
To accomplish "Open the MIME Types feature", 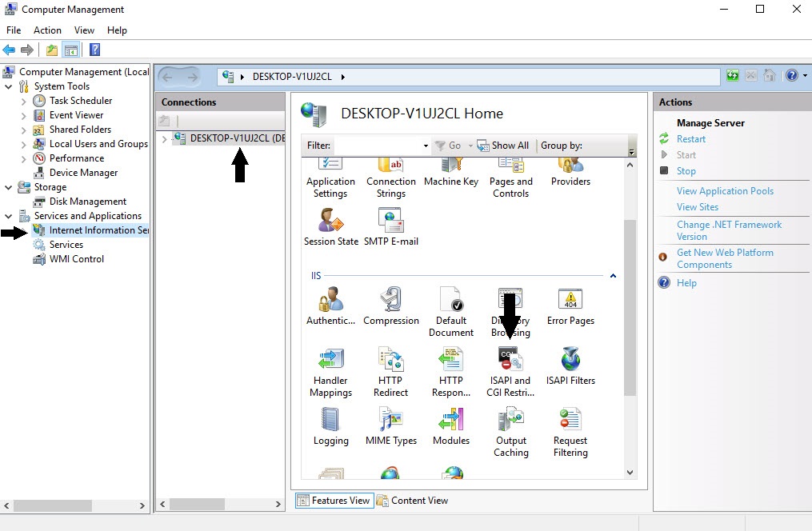I will point(391,426).
